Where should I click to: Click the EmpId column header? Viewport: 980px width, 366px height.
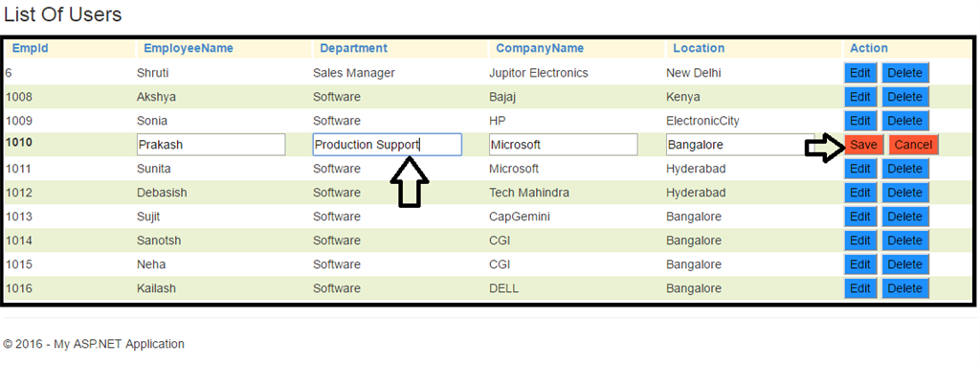[31, 48]
